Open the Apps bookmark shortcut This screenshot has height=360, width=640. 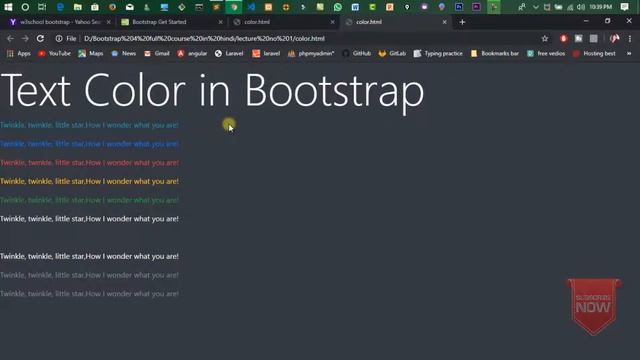[x=18, y=53]
